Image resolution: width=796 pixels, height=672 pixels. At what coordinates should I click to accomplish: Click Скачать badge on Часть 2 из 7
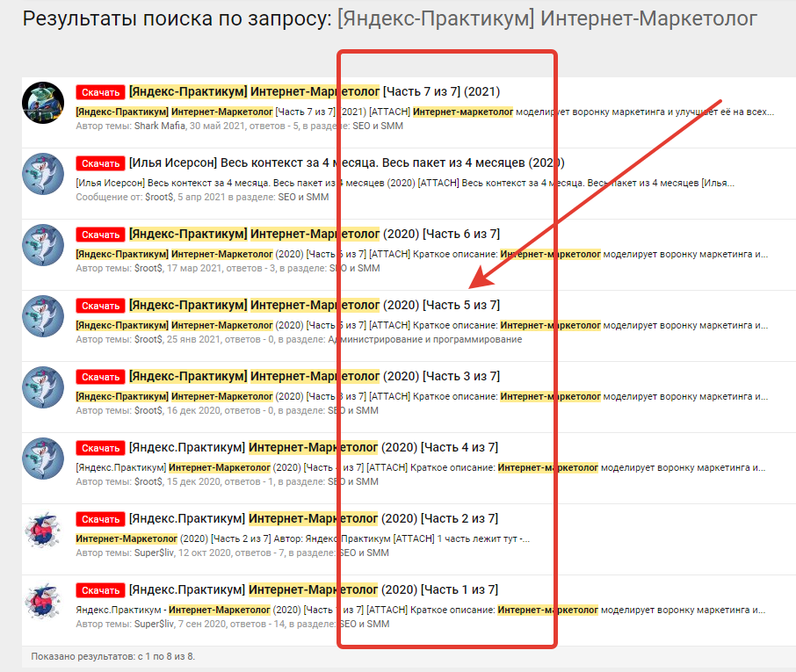coord(100,519)
